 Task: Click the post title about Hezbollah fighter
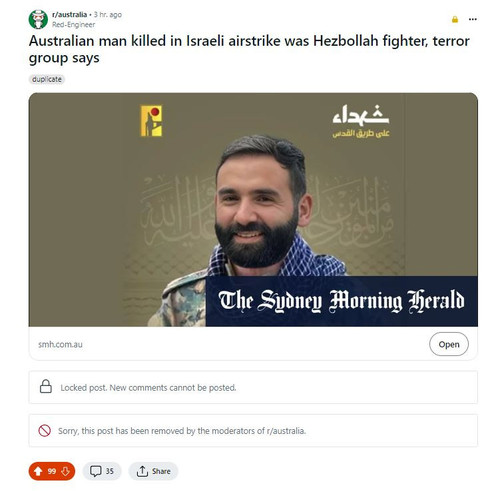[x=249, y=49]
